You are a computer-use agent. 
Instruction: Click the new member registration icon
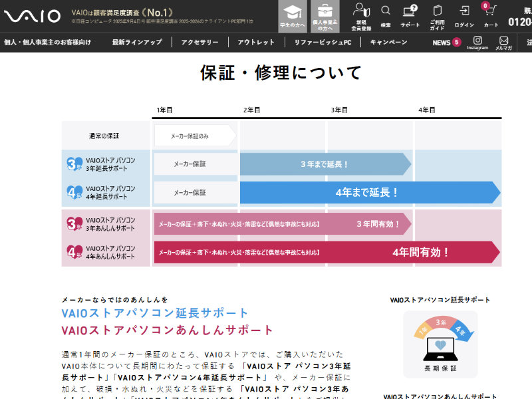[x=361, y=17]
